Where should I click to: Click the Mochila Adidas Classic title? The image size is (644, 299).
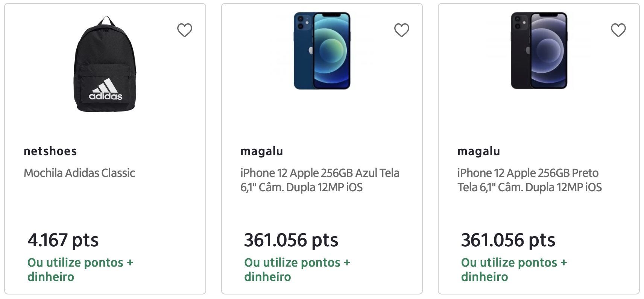[79, 173]
